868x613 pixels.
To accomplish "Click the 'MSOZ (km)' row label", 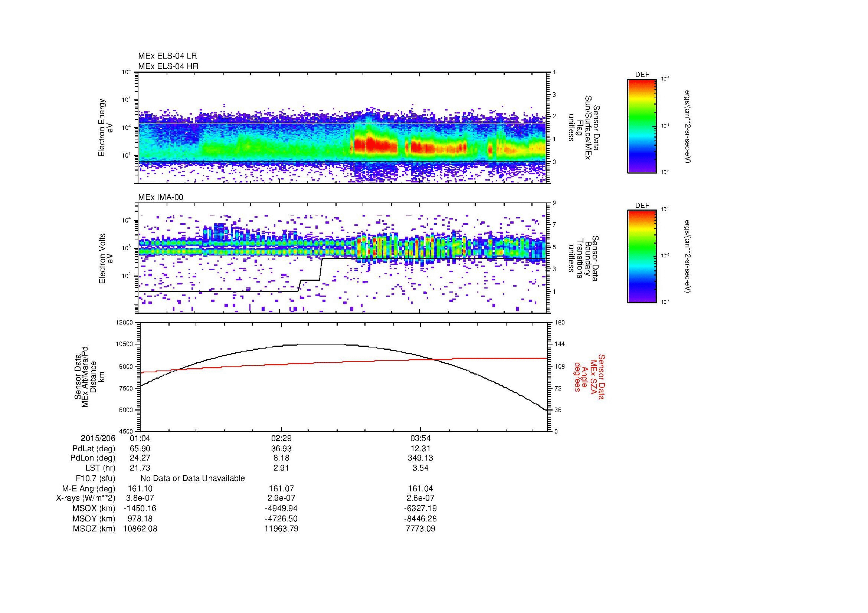I will click(x=94, y=529).
